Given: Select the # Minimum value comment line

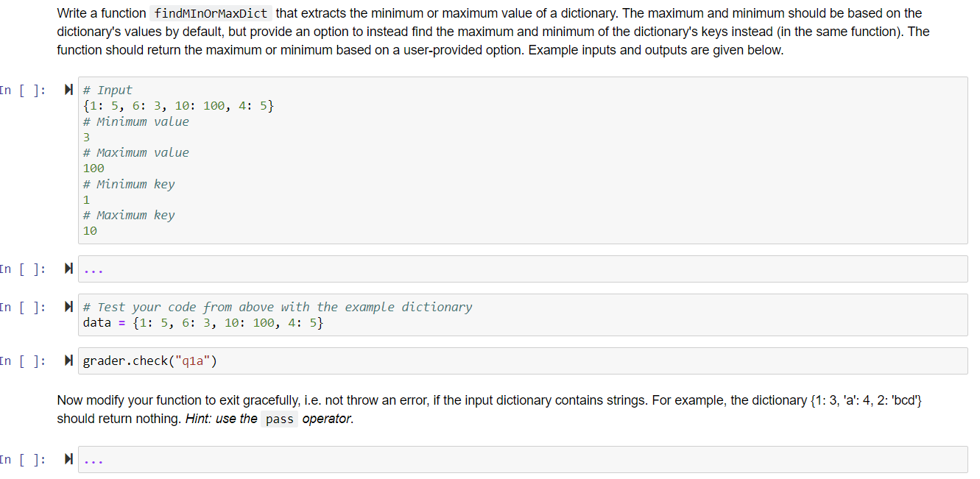Looking at the screenshot, I should [135, 121].
